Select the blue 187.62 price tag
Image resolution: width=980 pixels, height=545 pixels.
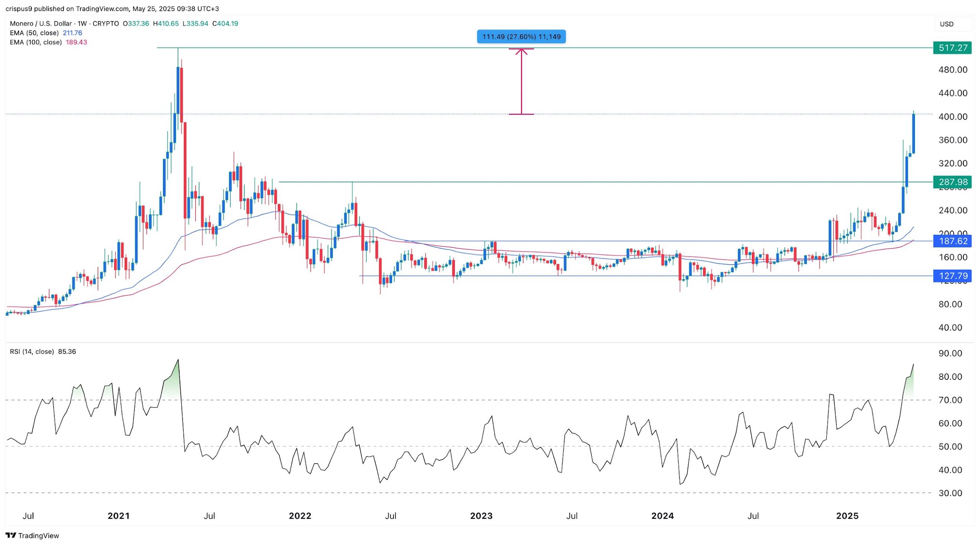click(953, 241)
